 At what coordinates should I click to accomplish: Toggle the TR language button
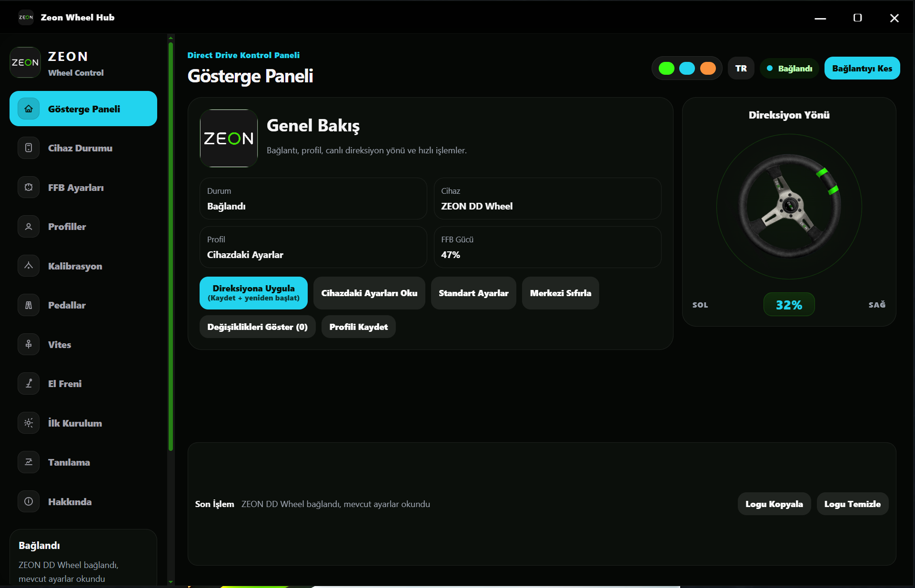pyautogui.click(x=741, y=69)
